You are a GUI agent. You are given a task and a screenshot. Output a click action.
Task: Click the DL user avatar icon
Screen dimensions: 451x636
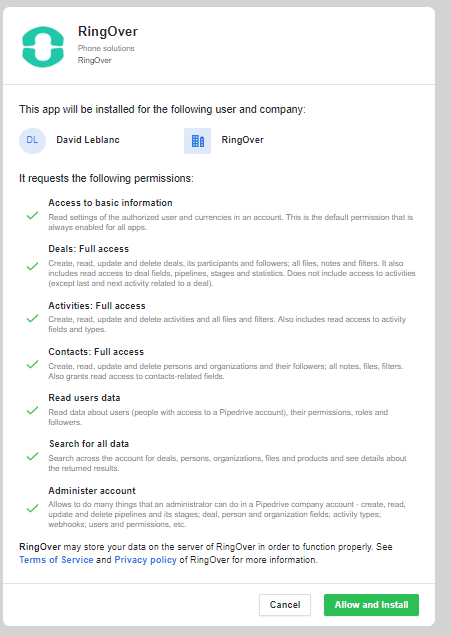point(32,140)
